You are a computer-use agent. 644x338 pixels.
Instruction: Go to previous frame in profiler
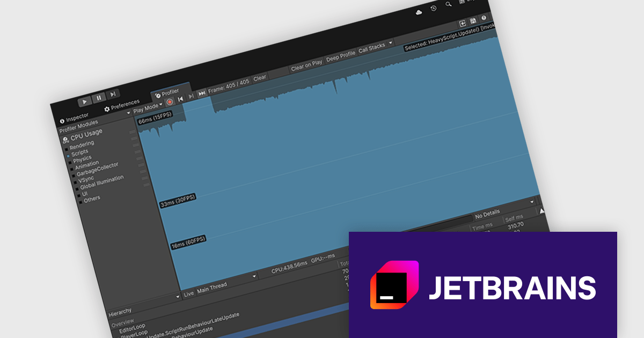[x=181, y=99]
